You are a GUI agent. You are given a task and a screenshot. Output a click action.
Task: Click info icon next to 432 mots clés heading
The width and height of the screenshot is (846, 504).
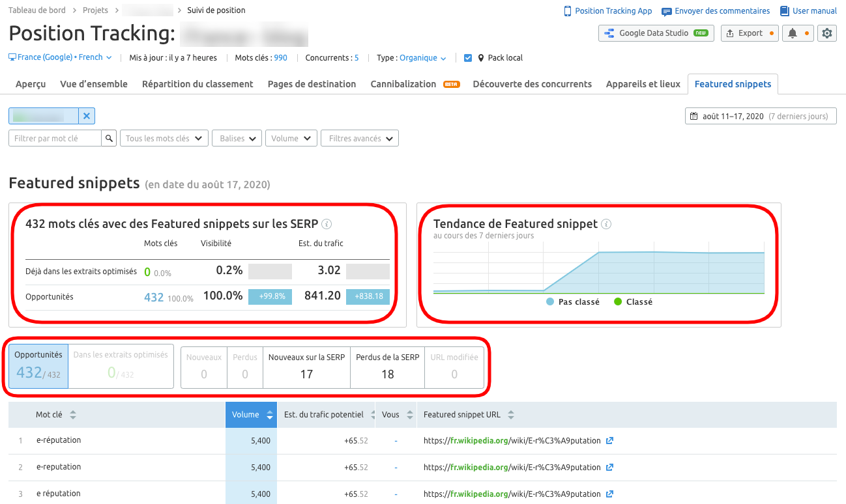point(327,224)
